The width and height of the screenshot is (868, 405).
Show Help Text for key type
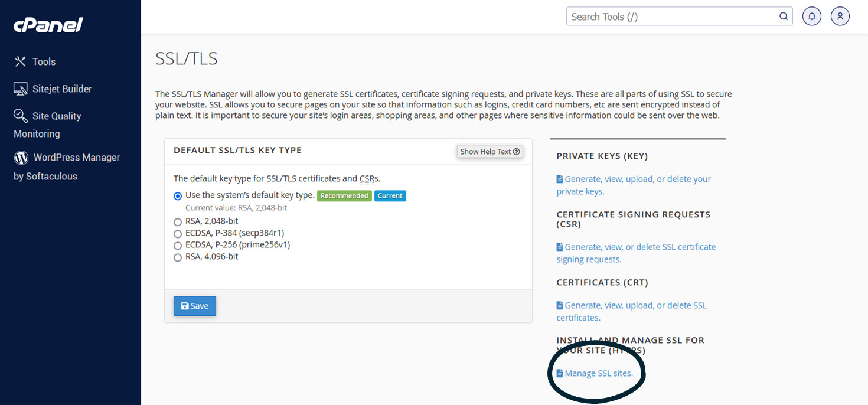coord(490,152)
